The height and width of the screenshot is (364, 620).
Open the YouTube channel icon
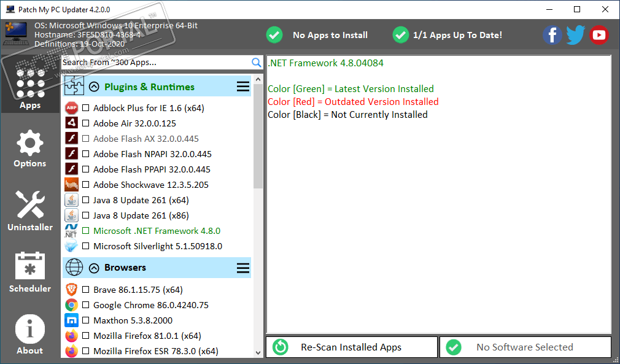click(599, 35)
